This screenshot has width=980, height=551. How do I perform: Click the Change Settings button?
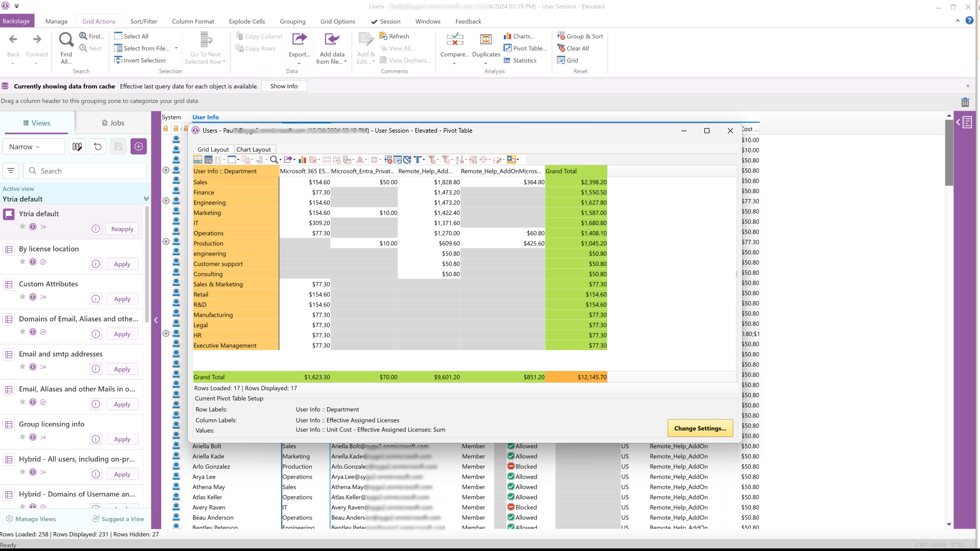700,429
